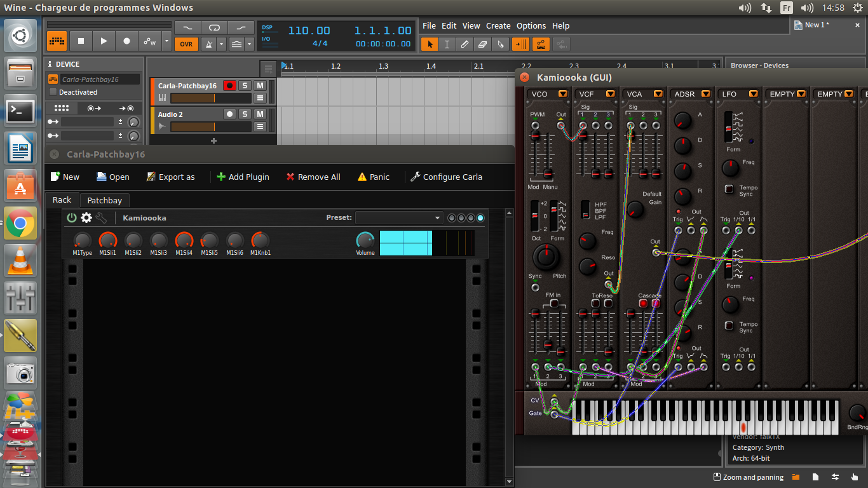This screenshot has height=488, width=868.
Task: Click green Add Plugin button
Action: pyautogui.click(x=243, y=177)
